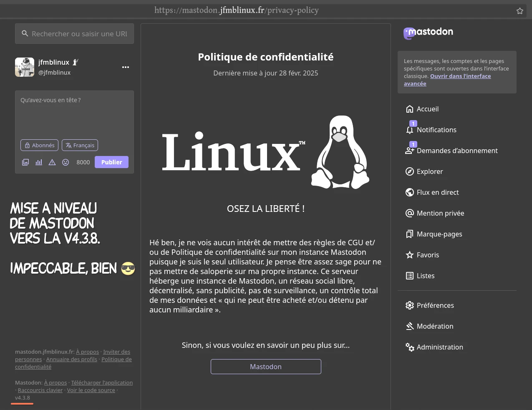The height and width of the screenshot is (410, 532).
Task: Add a poll with chart icon
Action: click(39, 162)
